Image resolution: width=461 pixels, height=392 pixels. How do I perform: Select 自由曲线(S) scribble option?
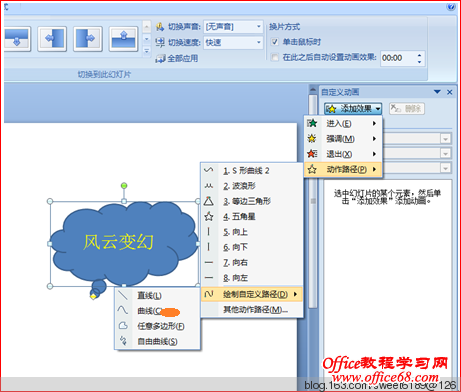coord(157,341)
